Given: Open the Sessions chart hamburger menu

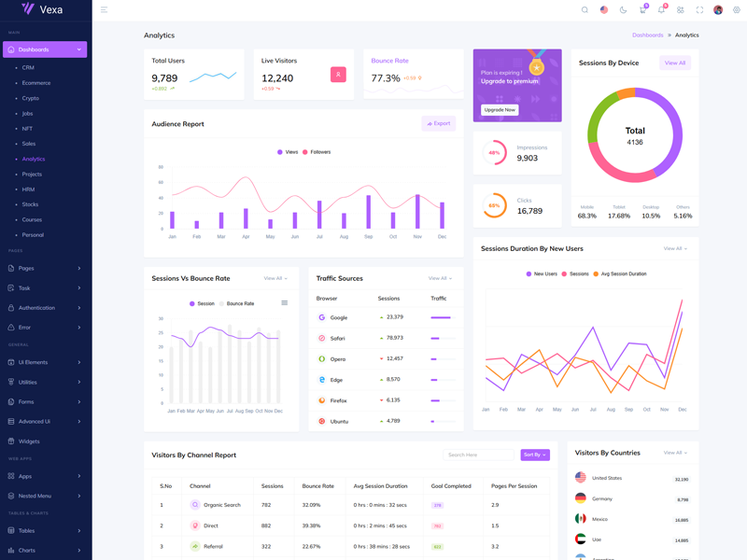Looking at the screenshot, I should pos(285,303).
